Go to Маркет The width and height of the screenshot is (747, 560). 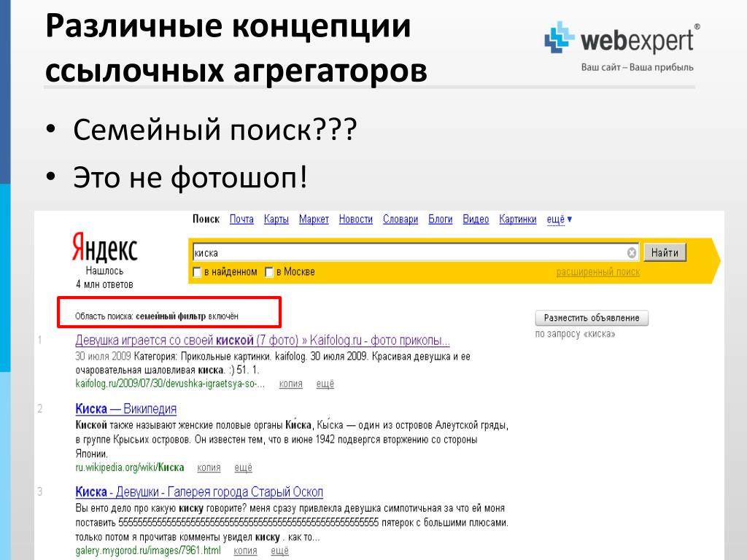(314, 219)
